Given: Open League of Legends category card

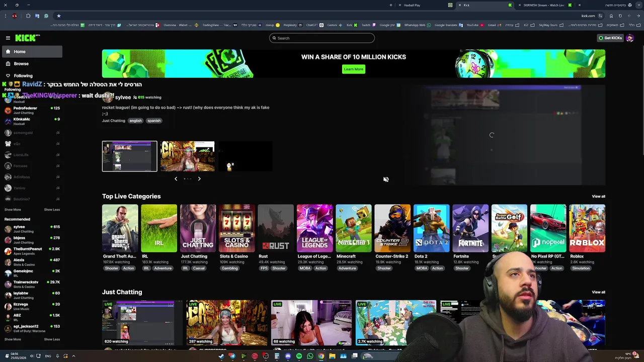Looking at the screenshot, I should (x=315, y=228).
